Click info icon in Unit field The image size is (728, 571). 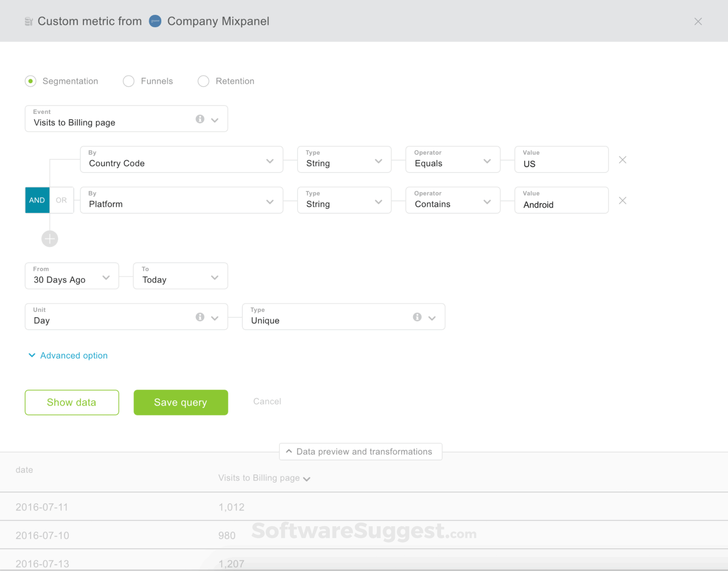[200, 317]
